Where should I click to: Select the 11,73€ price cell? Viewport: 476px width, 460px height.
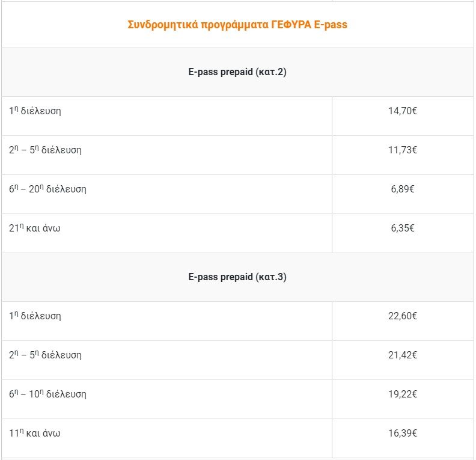[403, 150]
